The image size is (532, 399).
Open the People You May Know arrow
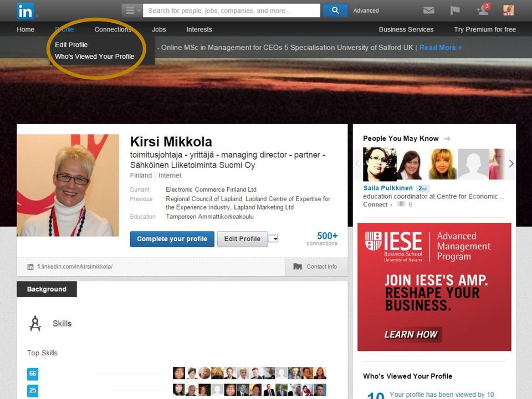click(447, 139)
